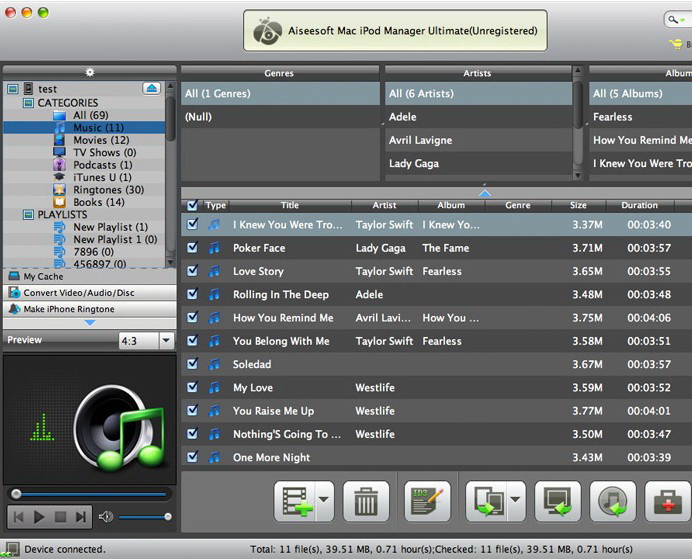
Task: Expand the add file dropdown arrow
Action: pos(324,502)
